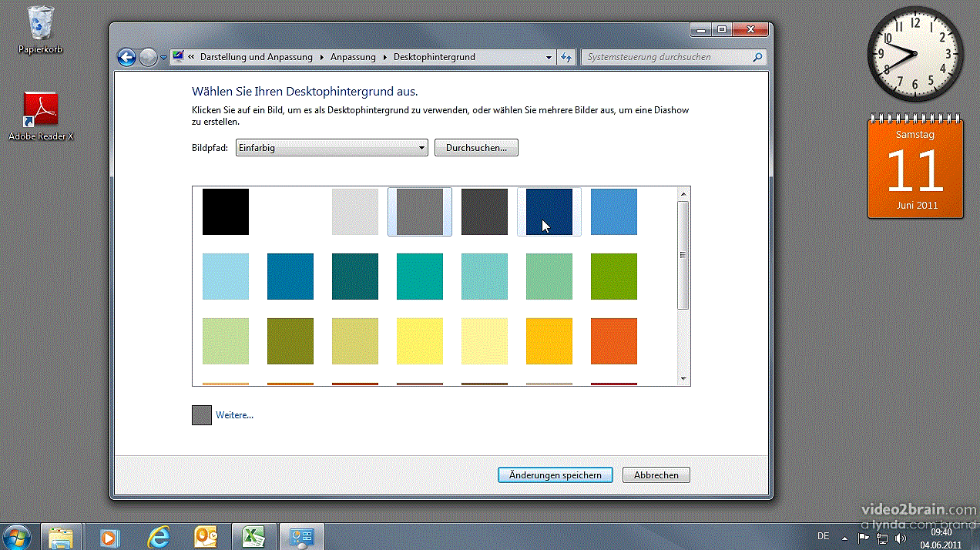Select the medium blue swatch in top row
Image resolution: width=980 pixels, height=550 pixels.
(614, 212)
